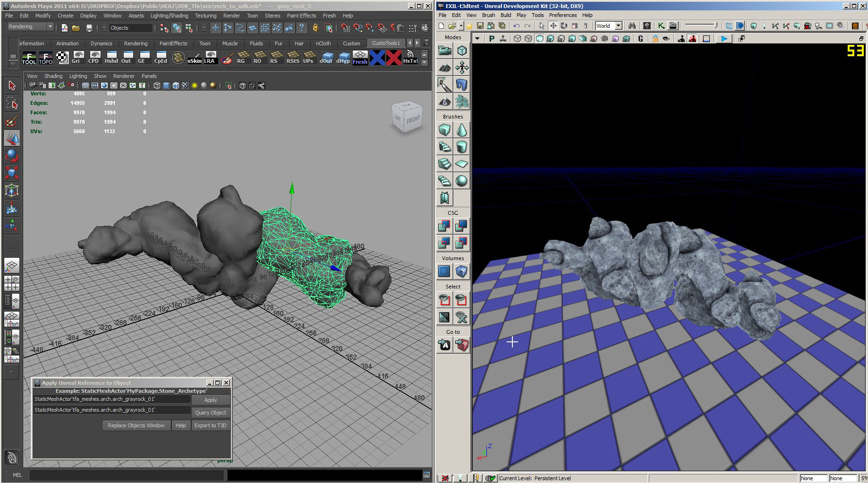Click the first StaticMeshActor reference field
Image resolution: width=868 pixels, height=483 pixels.
(x=111, y=399)
